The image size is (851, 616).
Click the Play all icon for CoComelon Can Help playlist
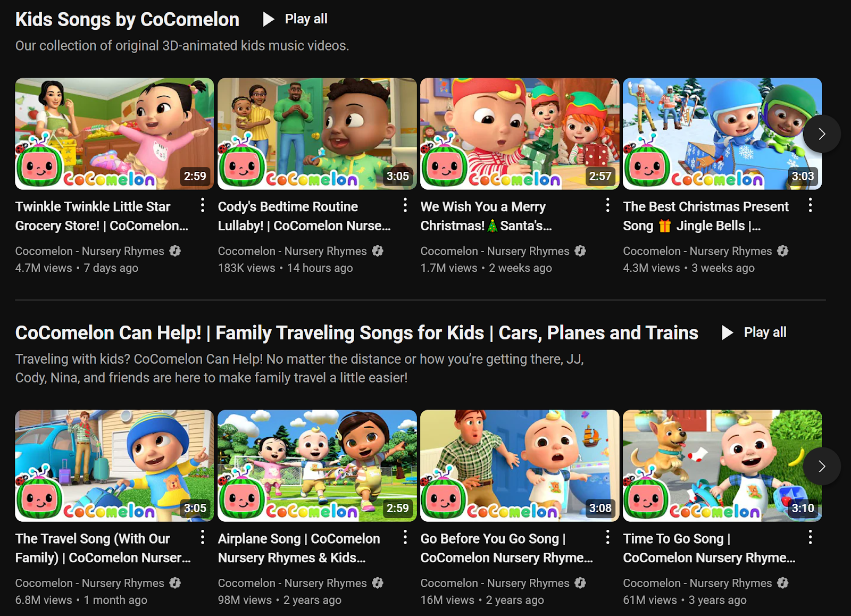[726, 332]
